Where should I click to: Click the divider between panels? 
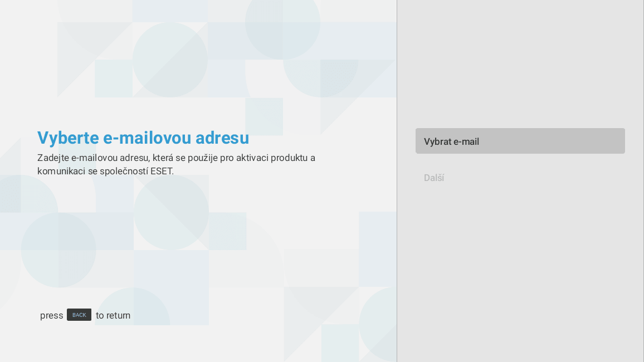point(397,181)
